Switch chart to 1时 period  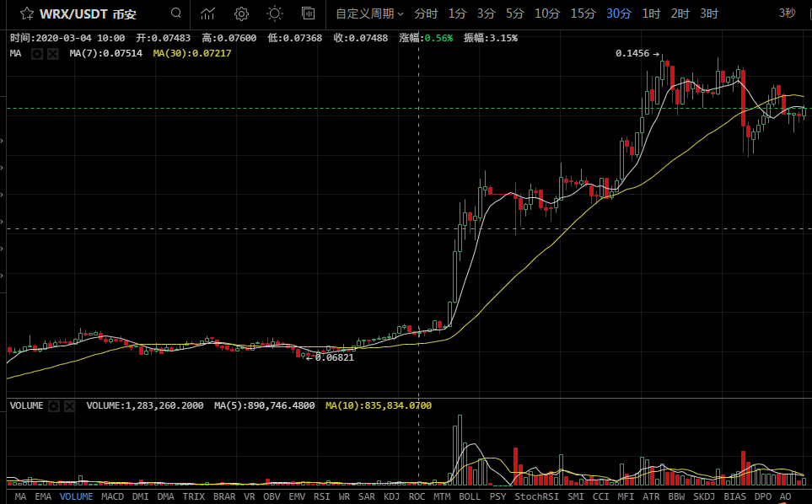pyautogui.click(x=651, y=13)
